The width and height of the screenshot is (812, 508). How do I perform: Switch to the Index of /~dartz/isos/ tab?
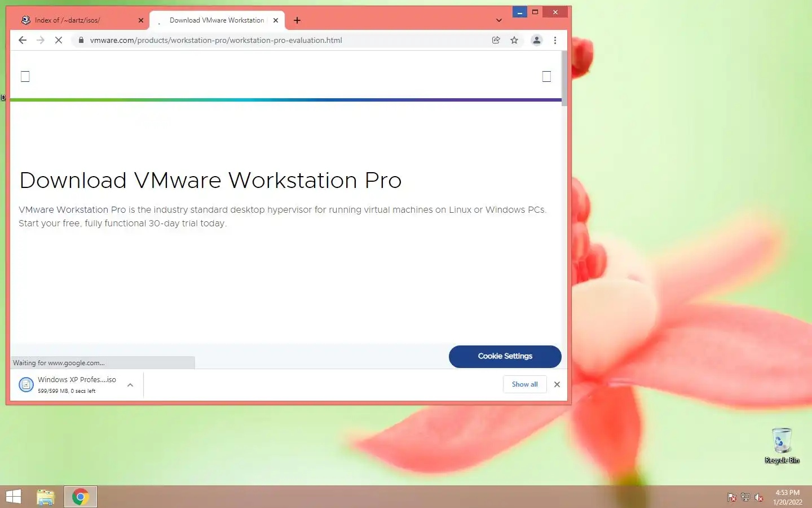[82, 20]
